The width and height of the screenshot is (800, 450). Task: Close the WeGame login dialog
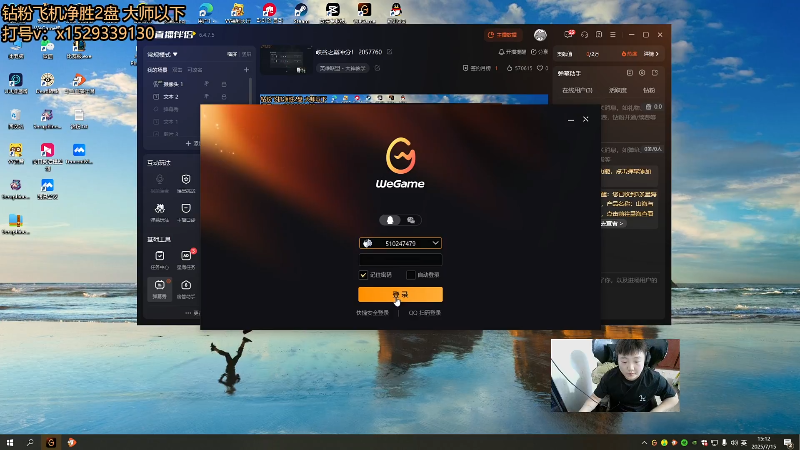(x=586, y=119)
